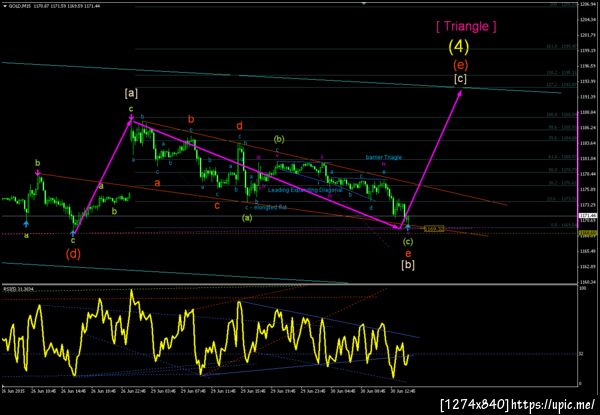Click the GOLD,M15 symbol title text
Screen dimensions: 600x415
[x=18, y=7]
